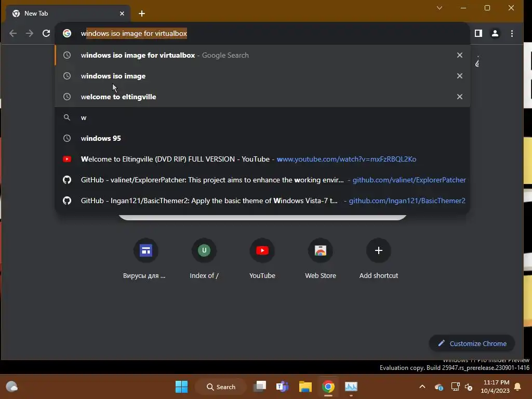Open a new tab with the plus button
Viewport: 532px width, 399px height.
(142, 14)
